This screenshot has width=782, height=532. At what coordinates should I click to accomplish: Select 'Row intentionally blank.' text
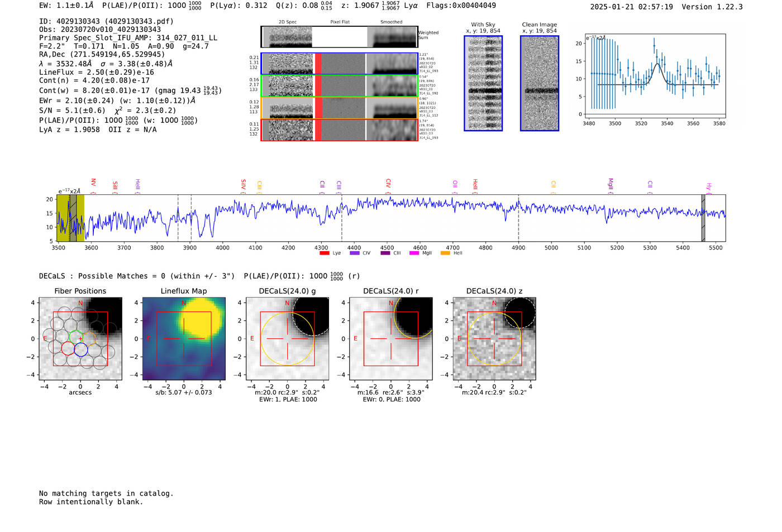pyautogui.click(x=91, y=502)
